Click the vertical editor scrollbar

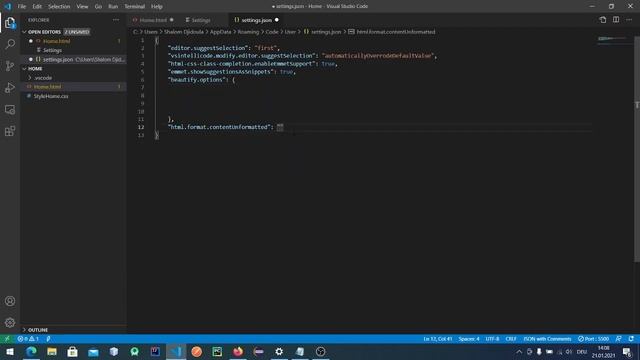[637, 149]
